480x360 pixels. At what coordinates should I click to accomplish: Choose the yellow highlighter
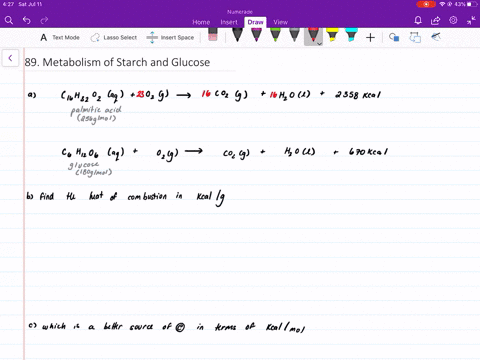coord(332,35)
